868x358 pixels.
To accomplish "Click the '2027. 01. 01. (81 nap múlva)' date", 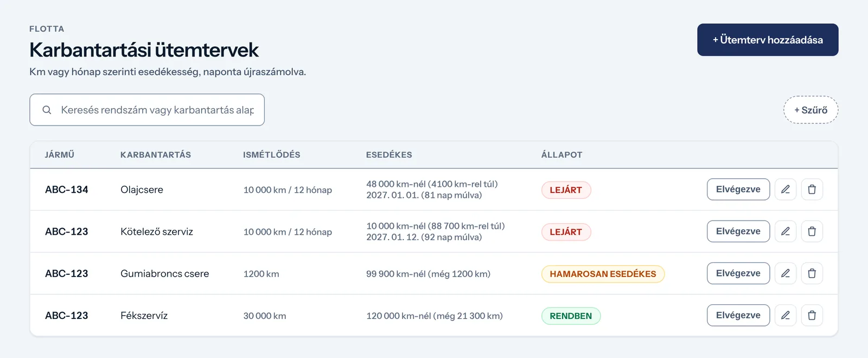I will coord(424,195).
